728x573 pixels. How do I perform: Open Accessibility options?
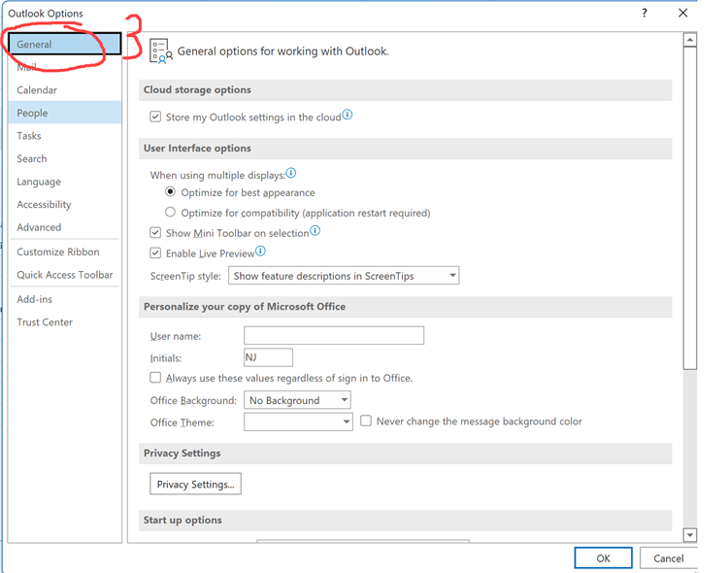[65, 204]
